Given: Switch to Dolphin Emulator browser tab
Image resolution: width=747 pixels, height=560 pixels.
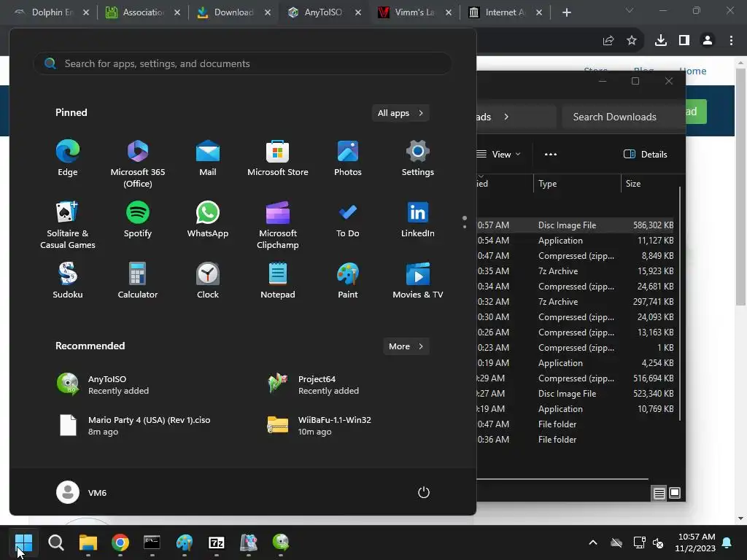Looking at the screenshot, I should pos(52,12).
